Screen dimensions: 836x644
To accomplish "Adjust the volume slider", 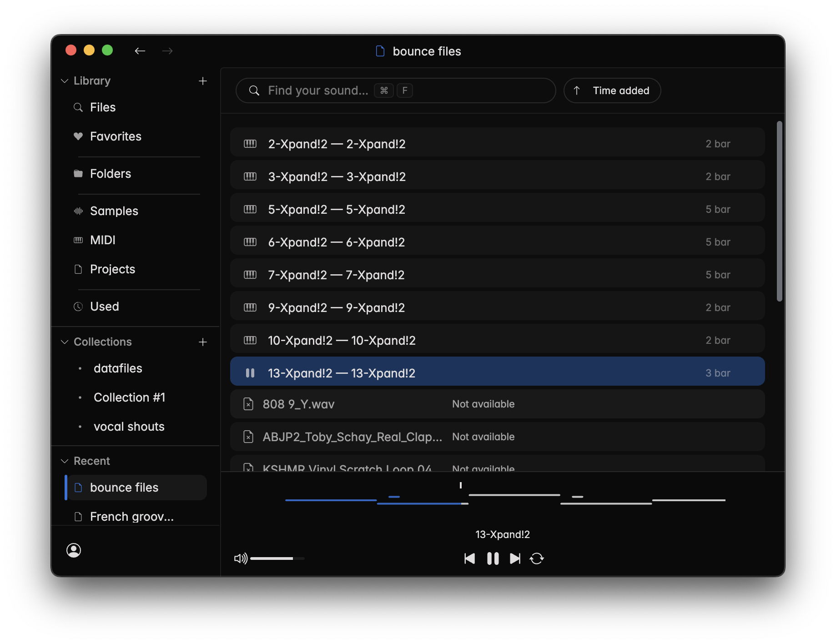I will 277,558.
